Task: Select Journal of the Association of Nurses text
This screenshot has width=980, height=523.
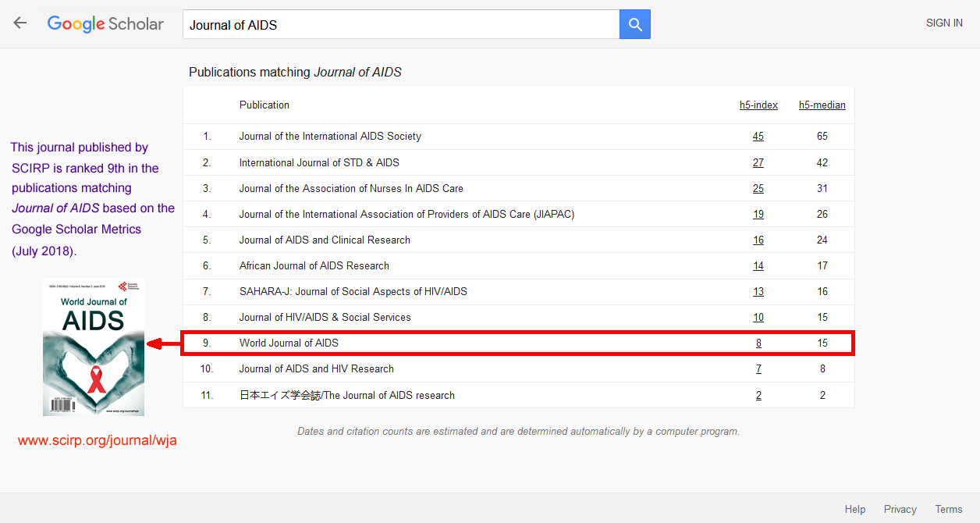Action: tap(351, 189)
